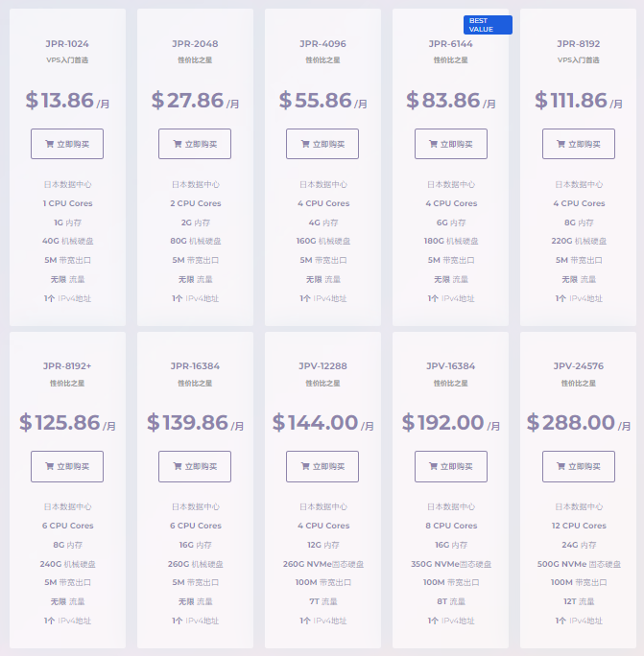Click the cart icon for plan JPV-24576
Screen dimensions: 644x656
coord(561,466)
